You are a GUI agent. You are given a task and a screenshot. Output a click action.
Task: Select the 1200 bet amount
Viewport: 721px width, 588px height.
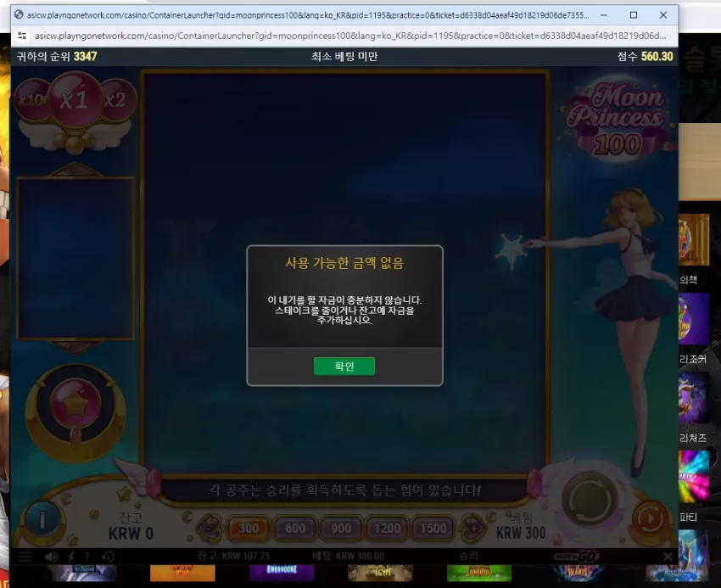tap(387, 529)
